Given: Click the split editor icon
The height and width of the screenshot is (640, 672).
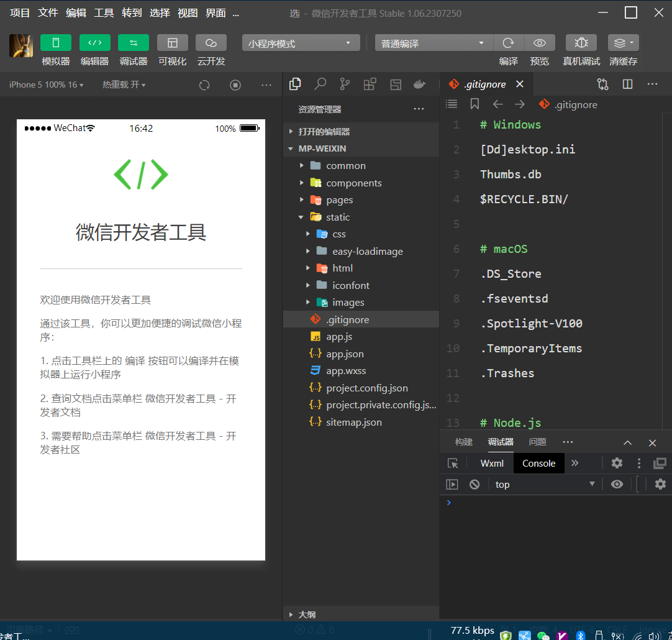Looking at the screenshot, I should pos(627,85).
